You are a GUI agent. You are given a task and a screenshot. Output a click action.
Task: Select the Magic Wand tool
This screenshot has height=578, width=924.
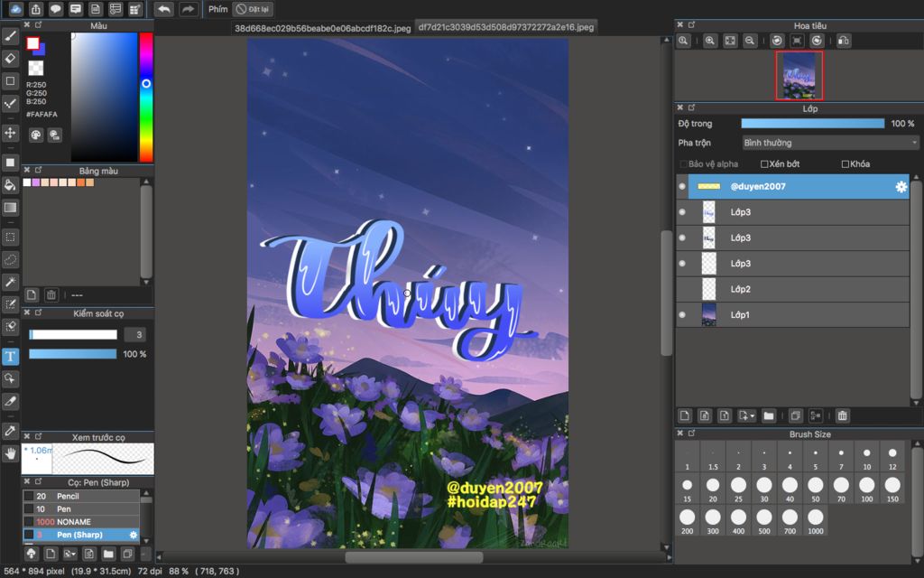point(11,282)
